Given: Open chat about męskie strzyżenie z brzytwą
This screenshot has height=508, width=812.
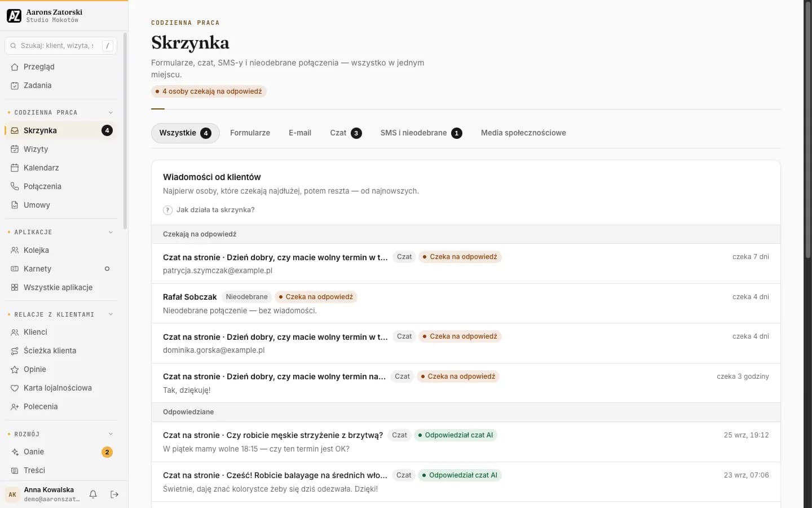Looking at the screenshot, I should 466,442.
